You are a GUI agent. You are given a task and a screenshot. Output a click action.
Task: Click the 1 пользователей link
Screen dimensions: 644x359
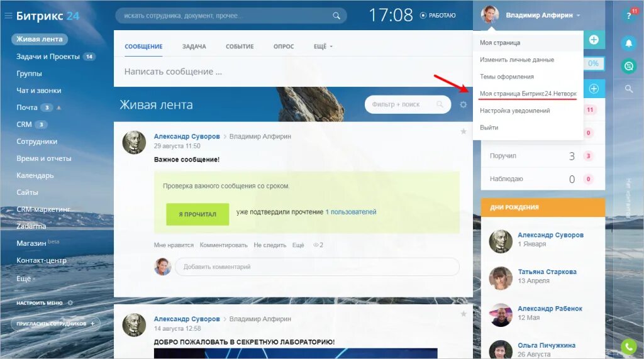point(351,212)
